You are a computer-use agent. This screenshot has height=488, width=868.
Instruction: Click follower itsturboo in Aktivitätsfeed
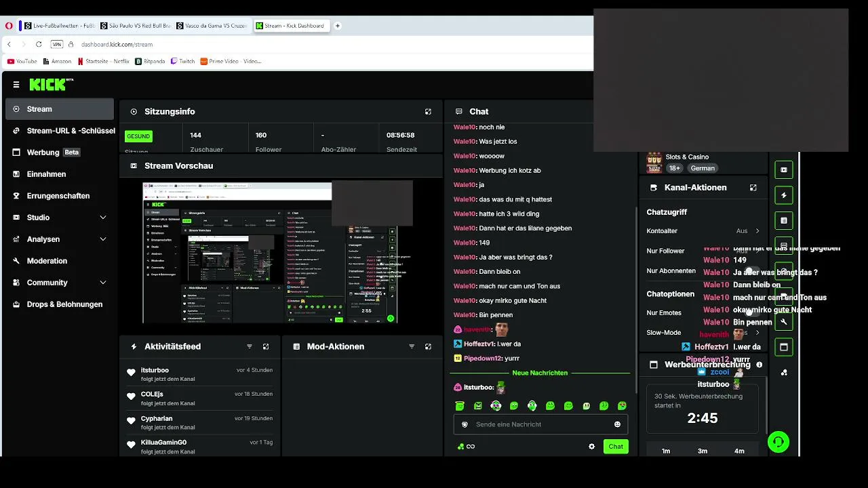(155, 370)
